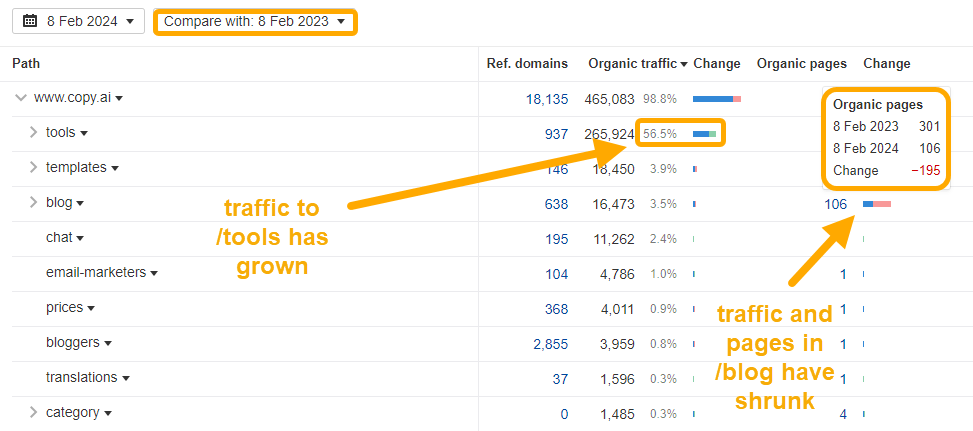Click the Ref. domains column header
The height and width of the screenshot is (431, 973).
(x=527, y=63)
